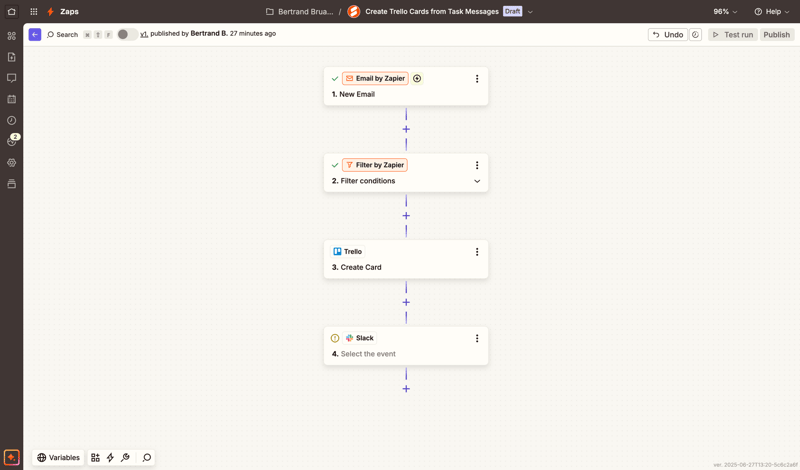Select the Slack app label
This screenshot has height=470, width=800.
pos(360,338)
